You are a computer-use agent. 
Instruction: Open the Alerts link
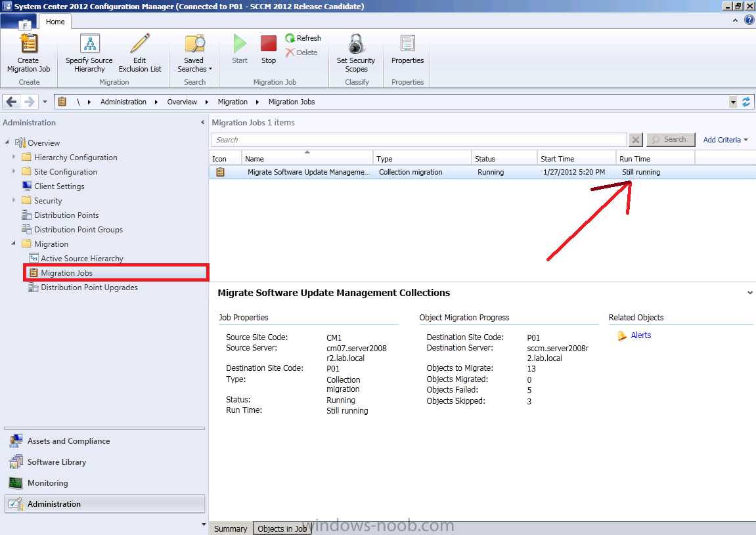click(x=641, y=335)
